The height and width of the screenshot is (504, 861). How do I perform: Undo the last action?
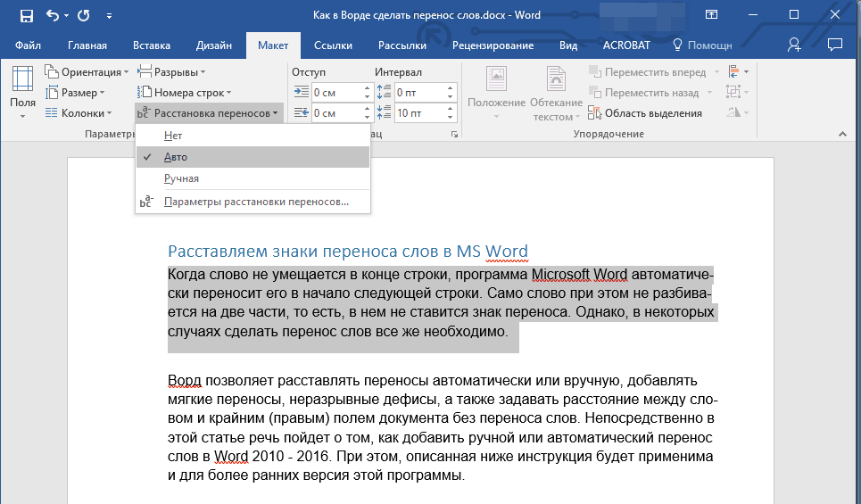pyautogui.click(x=52, y=15)
